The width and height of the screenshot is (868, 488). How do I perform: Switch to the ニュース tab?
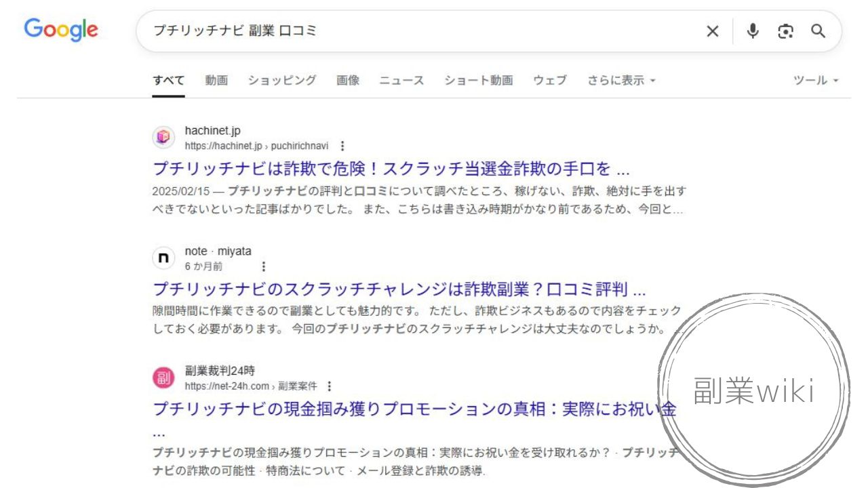tap(401, 80)
